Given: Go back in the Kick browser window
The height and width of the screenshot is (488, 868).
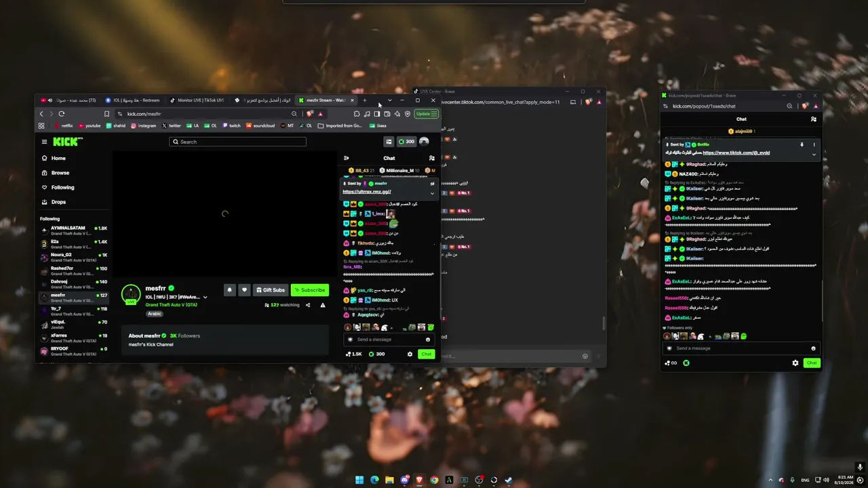Looking at the screenshot, I should [41, 114].
